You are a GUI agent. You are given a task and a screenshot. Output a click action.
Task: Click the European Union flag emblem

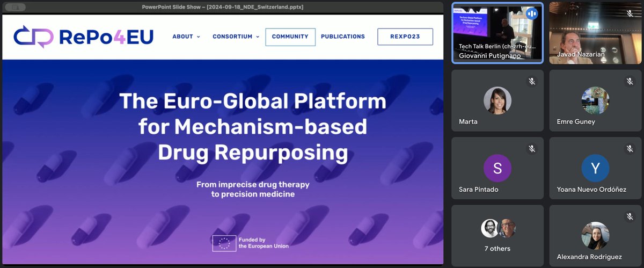pyautogui.click(x=224, y=243)
